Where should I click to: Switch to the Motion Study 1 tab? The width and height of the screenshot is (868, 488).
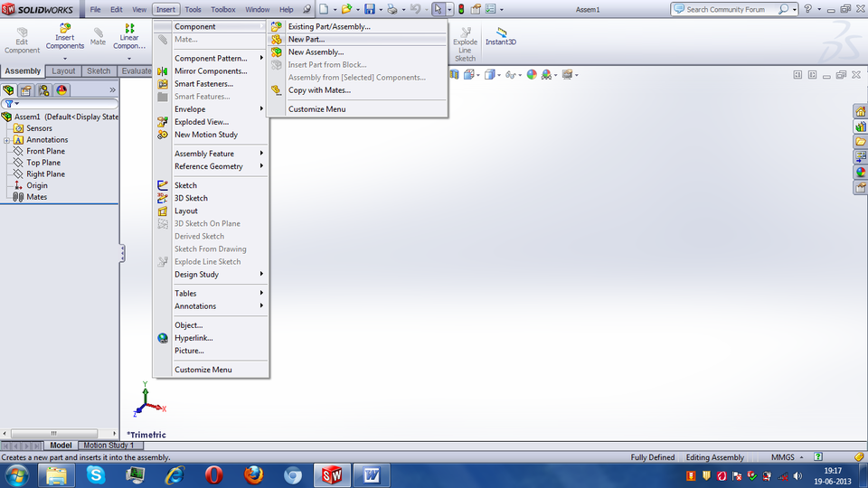coord(108,446)
